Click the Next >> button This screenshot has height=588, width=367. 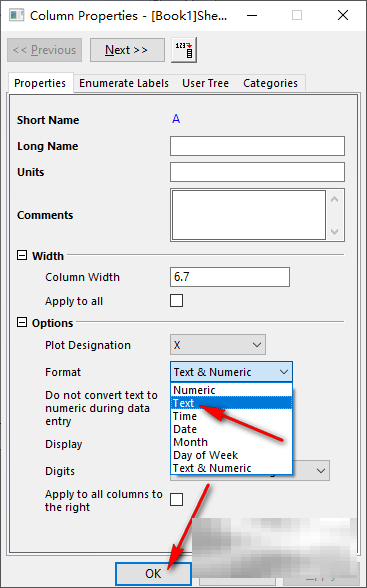(127, 50)
